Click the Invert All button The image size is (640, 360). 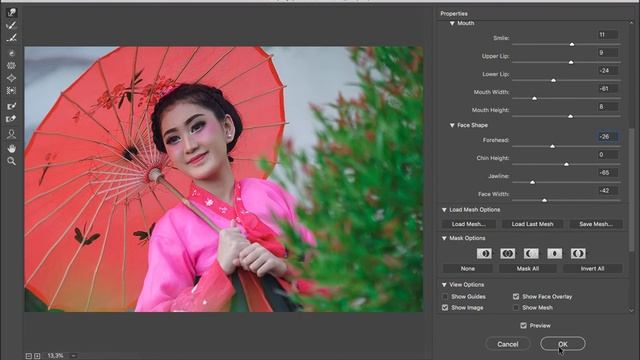click(x=593, y=269)
